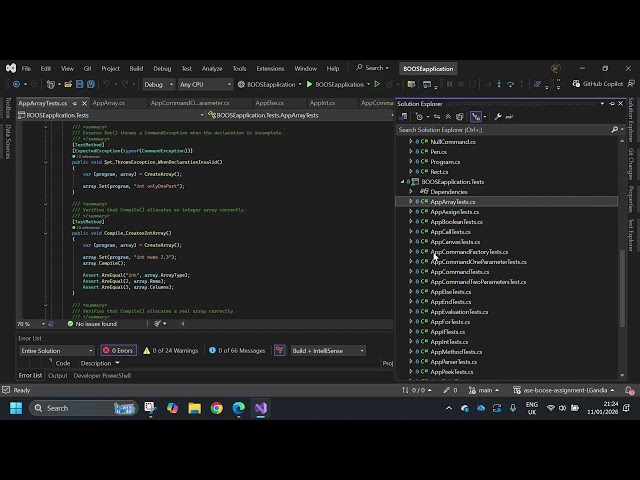This screenshot has width=640, height=480.
Task: Expand the NullCommand.cs node
Action: point(411,142)
